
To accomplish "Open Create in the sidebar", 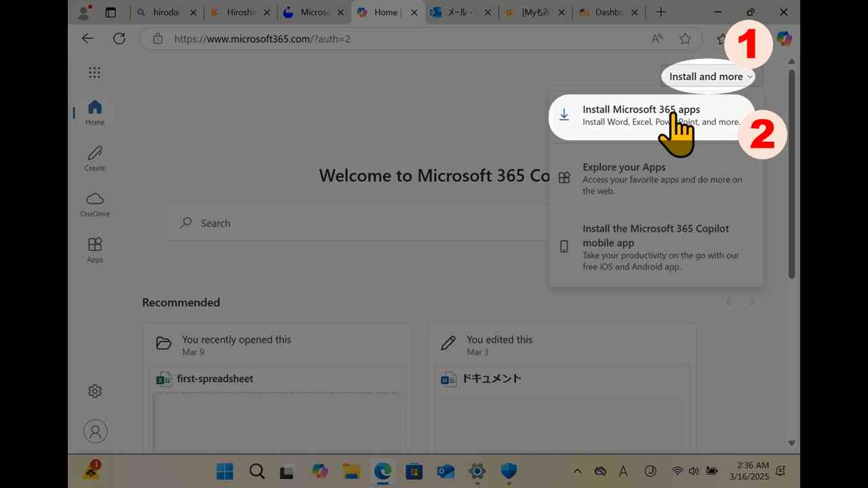I will [95, 159].
